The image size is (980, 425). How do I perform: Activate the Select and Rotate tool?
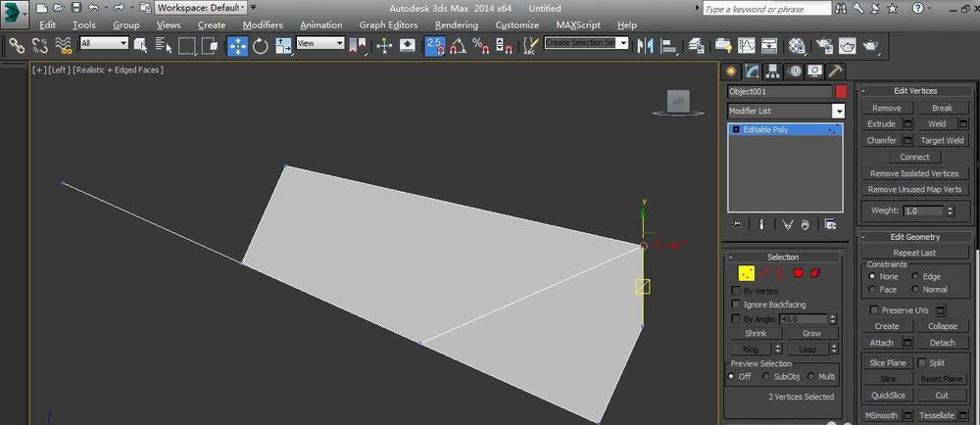point(261,45)
